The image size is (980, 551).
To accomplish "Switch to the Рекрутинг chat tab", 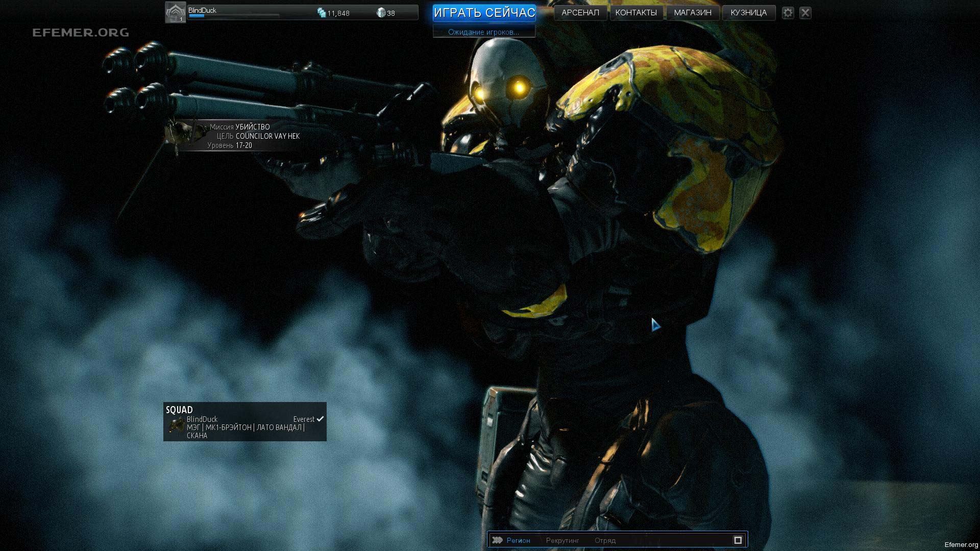I will (562, 540).
